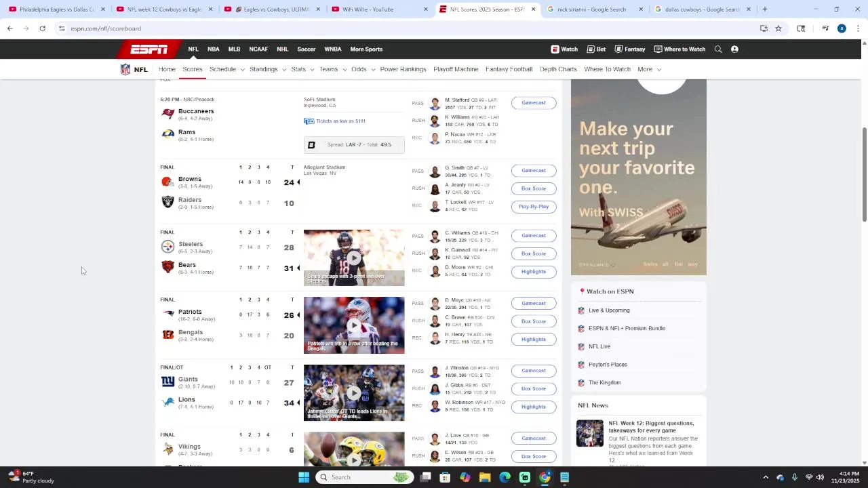View Highlights for Steelers vs Bears

tap(534, 272)
